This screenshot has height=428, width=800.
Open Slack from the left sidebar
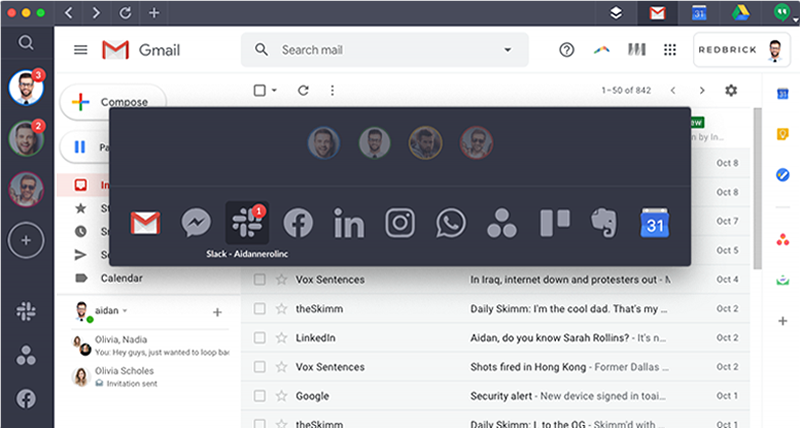pos(26,311)
